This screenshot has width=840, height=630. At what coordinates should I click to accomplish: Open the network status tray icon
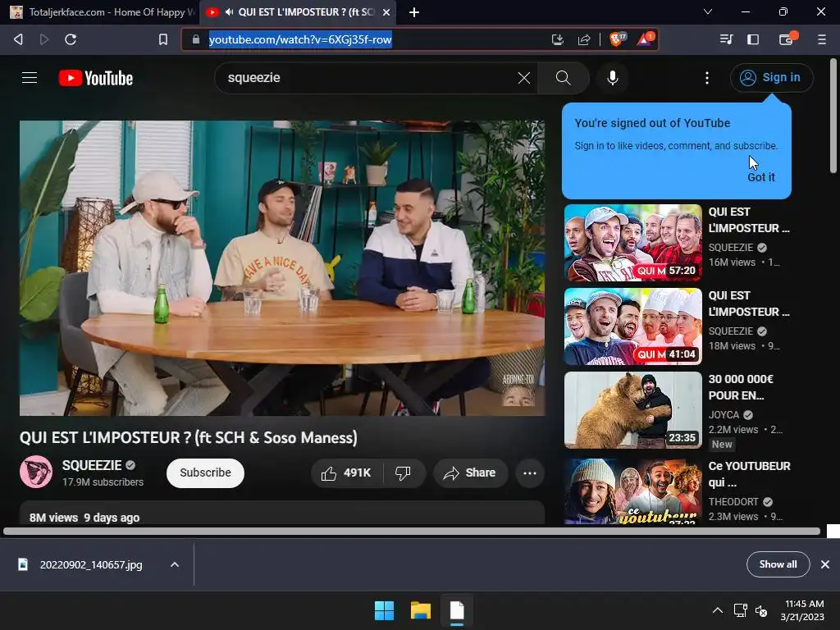point(741,610)
